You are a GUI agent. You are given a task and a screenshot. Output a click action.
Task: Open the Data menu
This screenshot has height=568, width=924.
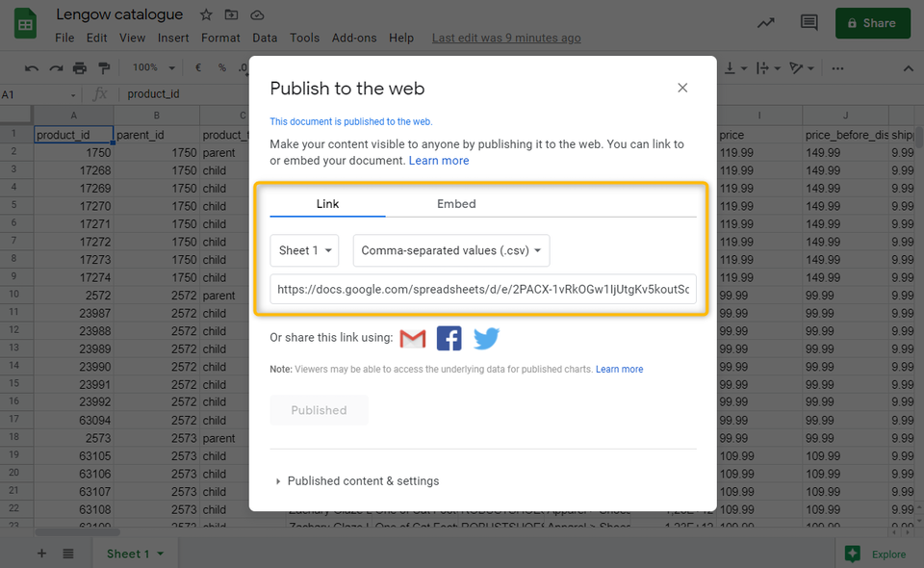(265, 38)
